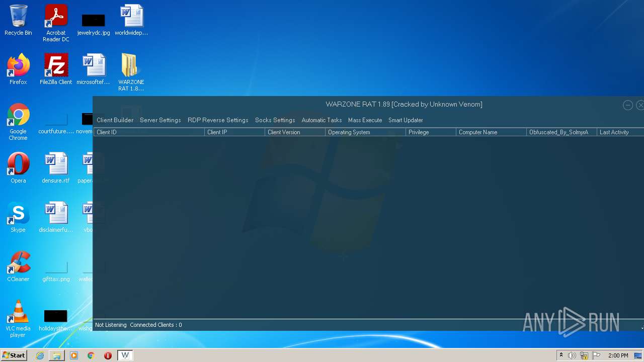
Task: Select the WARZONE RAT 1.8... folder icon
Action: pyautogui.click(x=131, y=72)
